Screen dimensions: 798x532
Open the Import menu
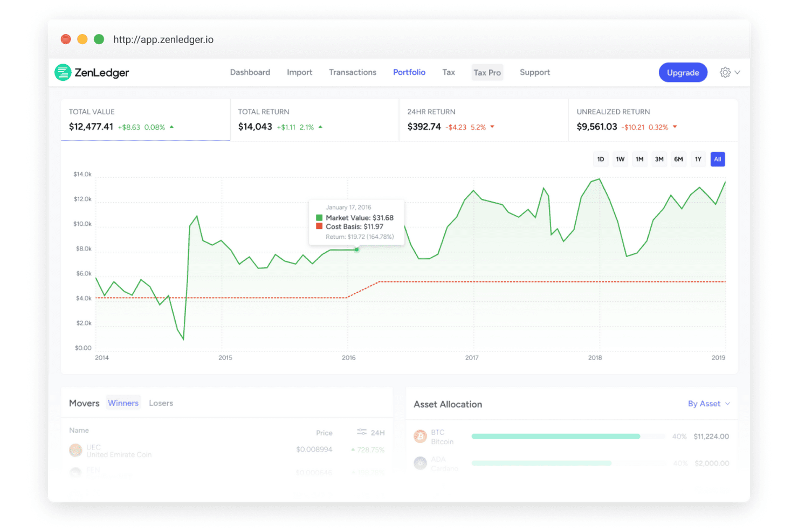(x=299, y=72)
